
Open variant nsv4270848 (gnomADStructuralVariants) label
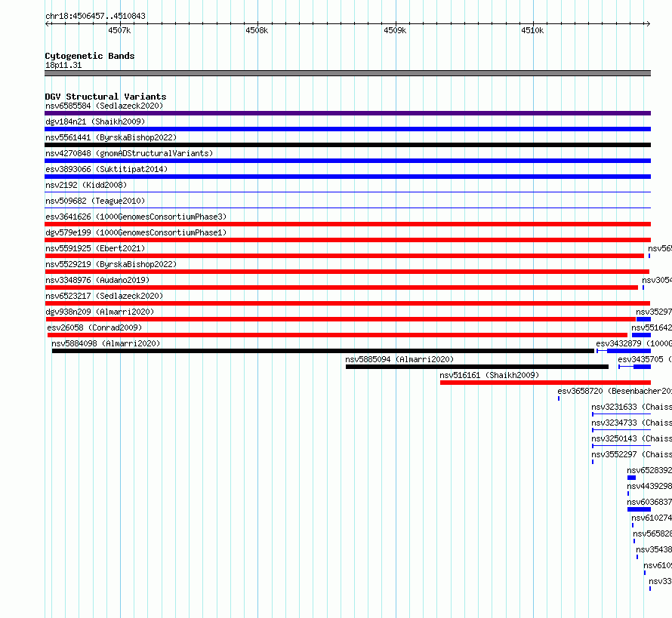(x=129, y=153)
